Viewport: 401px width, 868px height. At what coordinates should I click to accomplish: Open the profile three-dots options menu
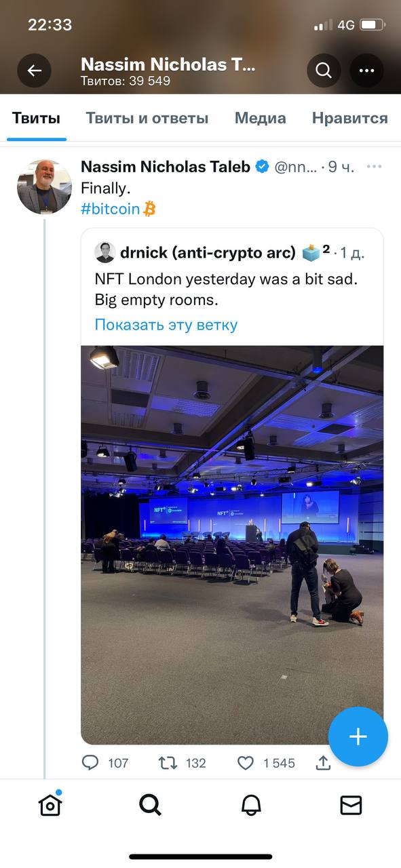point(366,71)
